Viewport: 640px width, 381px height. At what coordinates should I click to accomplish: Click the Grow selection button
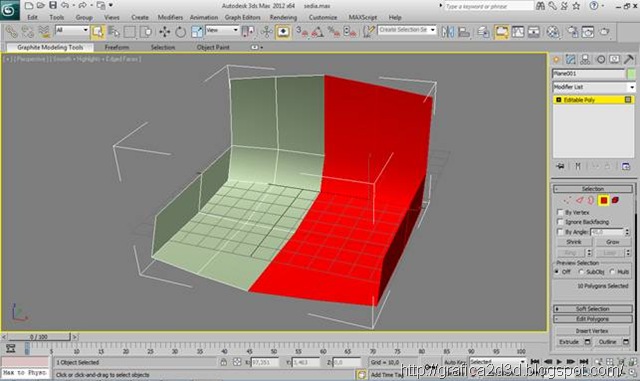[x=612, y=242]
